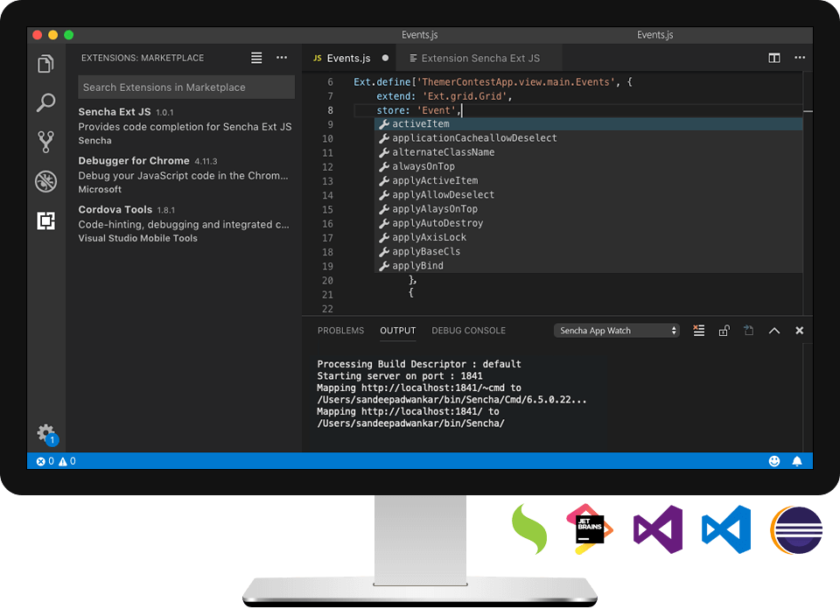Click the feedback smiley in status bar

point(774,461)
